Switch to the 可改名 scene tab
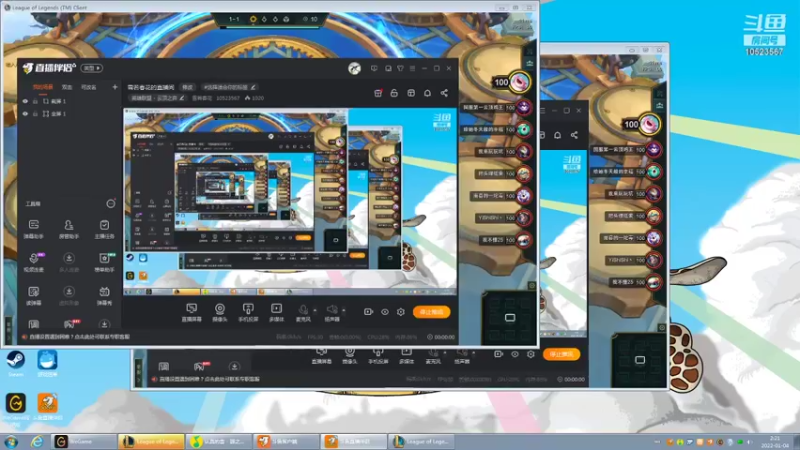 (x=89, y=87)
